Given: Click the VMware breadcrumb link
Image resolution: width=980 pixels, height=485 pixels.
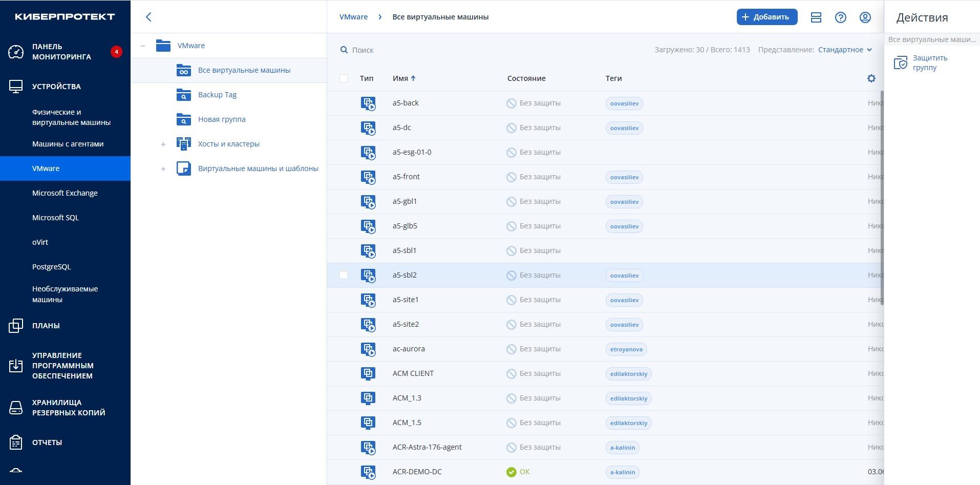Looking at the screenshot, I should pos(353,17).
